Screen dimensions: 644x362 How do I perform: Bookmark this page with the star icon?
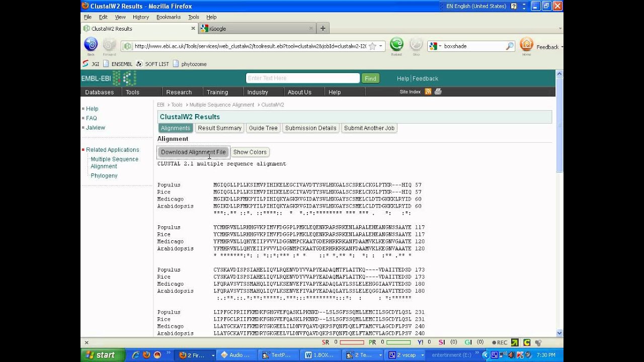(372, 46)
